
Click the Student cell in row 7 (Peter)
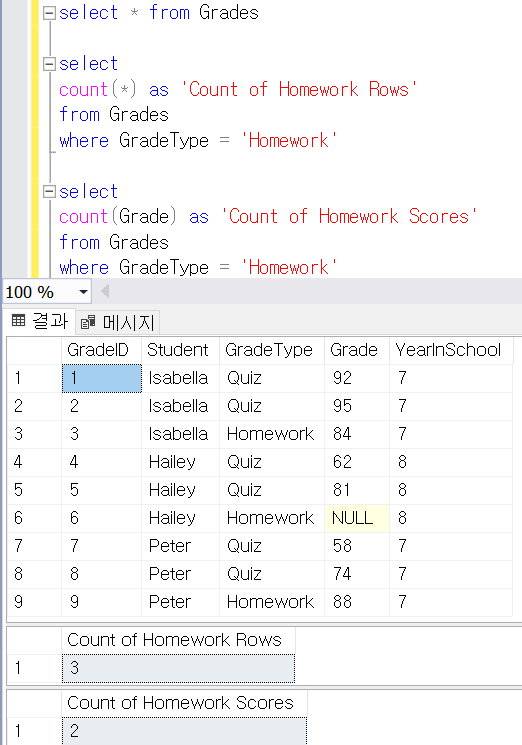point(180,546)
